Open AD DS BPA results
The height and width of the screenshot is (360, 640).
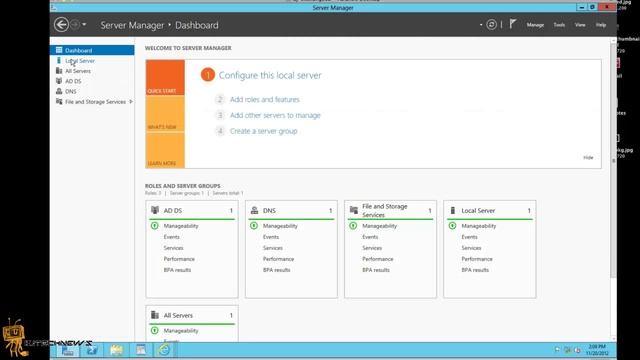coord(177,270)
